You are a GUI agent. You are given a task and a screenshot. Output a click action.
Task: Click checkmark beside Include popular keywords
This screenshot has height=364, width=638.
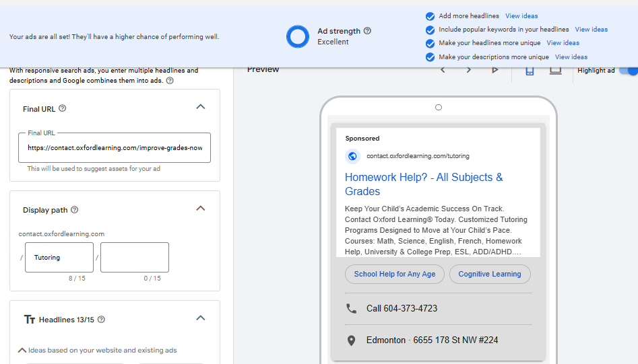click(x=430, y=30)
